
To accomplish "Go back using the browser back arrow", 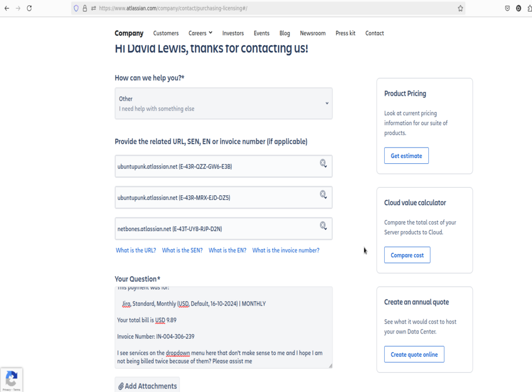I will tap(7, 9).
